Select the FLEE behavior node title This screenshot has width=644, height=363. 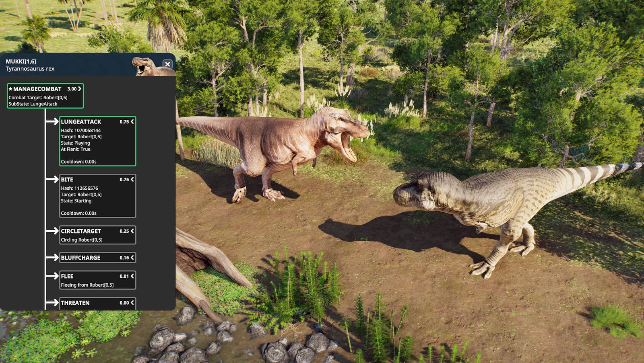coord(67,276)
